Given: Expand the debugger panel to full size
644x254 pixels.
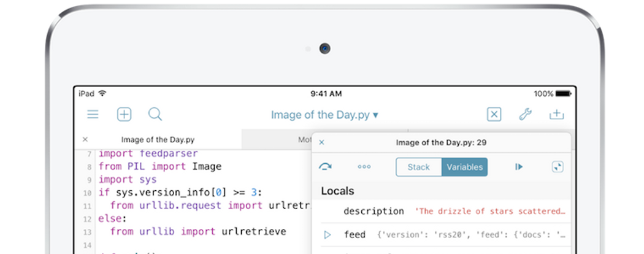Looking at the screenshot, I should tap(557, 167).
